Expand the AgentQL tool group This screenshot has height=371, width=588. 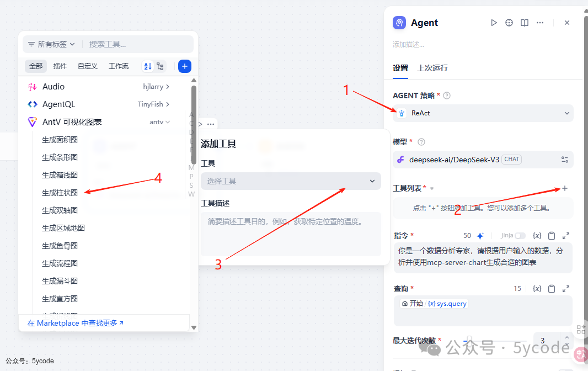tap(167, 104)
